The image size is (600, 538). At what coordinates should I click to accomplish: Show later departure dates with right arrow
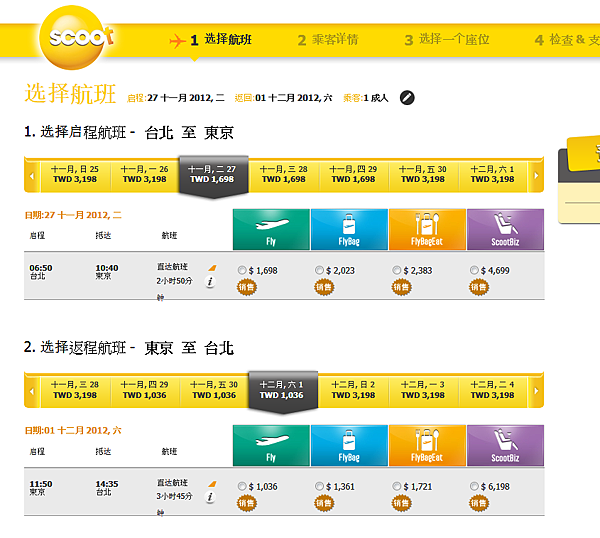(x=536, y=176)
